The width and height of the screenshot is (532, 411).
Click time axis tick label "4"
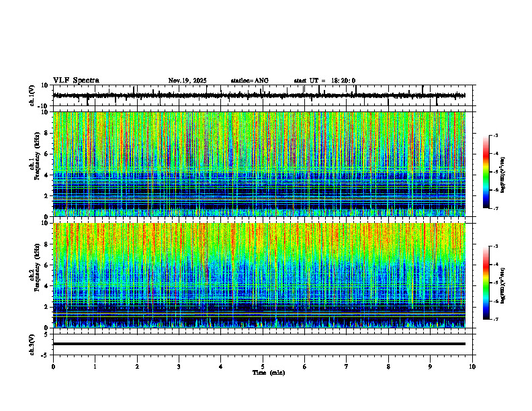pos(221,367)
